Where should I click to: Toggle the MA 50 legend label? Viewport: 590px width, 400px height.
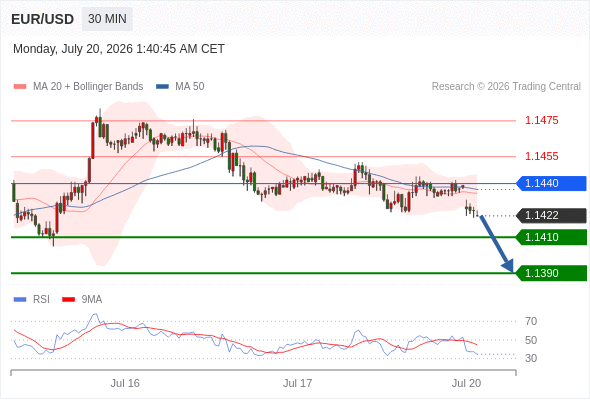190,87
